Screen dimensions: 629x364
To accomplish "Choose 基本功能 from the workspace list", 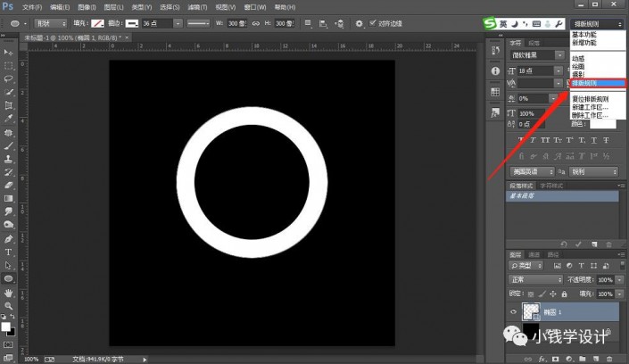I will click(584, 35).
